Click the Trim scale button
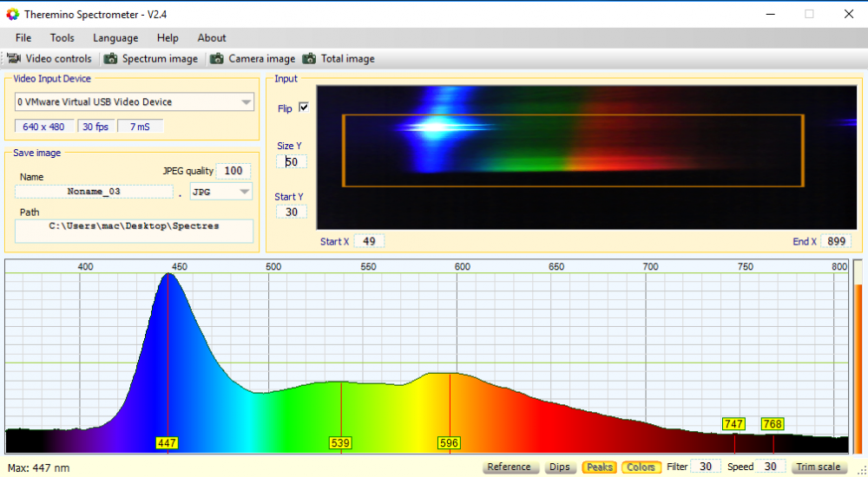Viewport: 868px width, 477px height. tap(819, 467)
